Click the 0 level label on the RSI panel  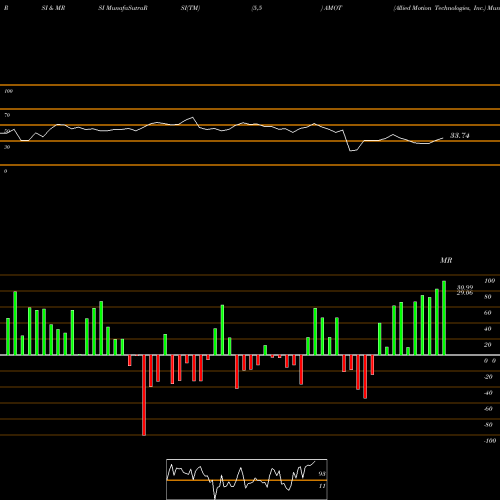click(x=5, y=171)
